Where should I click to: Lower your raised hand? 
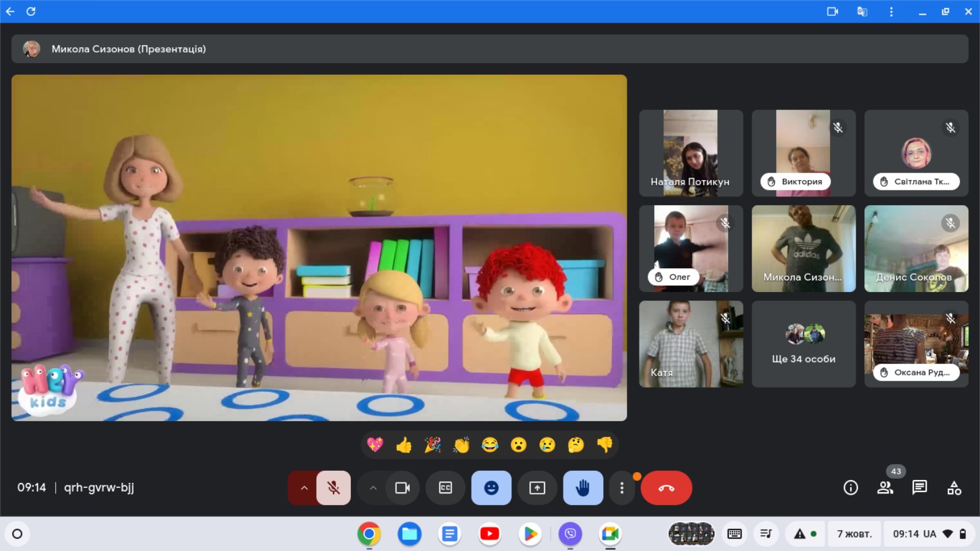pyautogui.click(x=583, y=488)
